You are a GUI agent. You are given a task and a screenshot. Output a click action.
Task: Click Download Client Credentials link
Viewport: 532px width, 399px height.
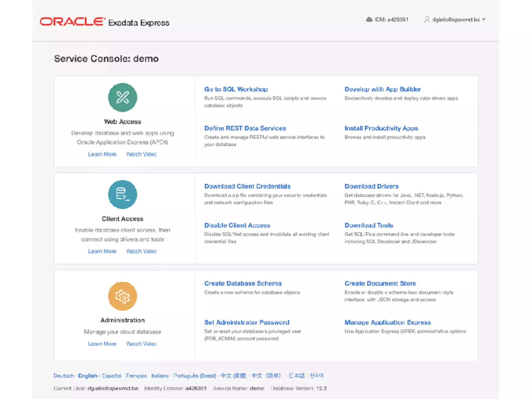(x=247, y=186)
